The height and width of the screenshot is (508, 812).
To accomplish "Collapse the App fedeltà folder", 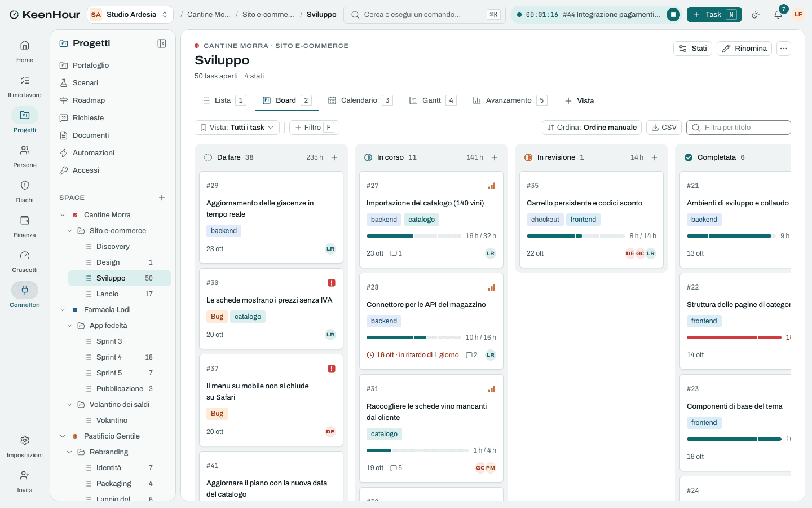I will point(69,326).
